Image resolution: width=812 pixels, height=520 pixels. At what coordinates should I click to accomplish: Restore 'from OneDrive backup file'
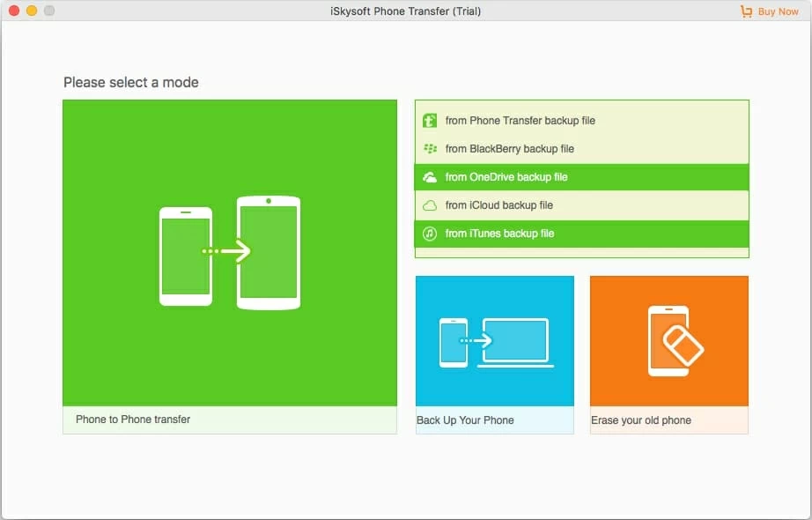tap(506, 177)
